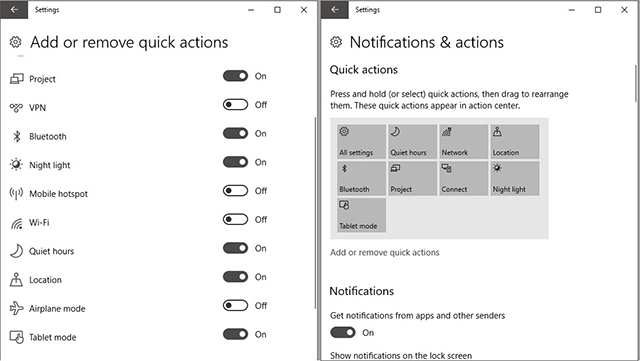The width and height of the screenshot is (640, 361).
Task: Go back in Add or remove quick actions window
Action: pyautogui.click(x=14, y=9)
